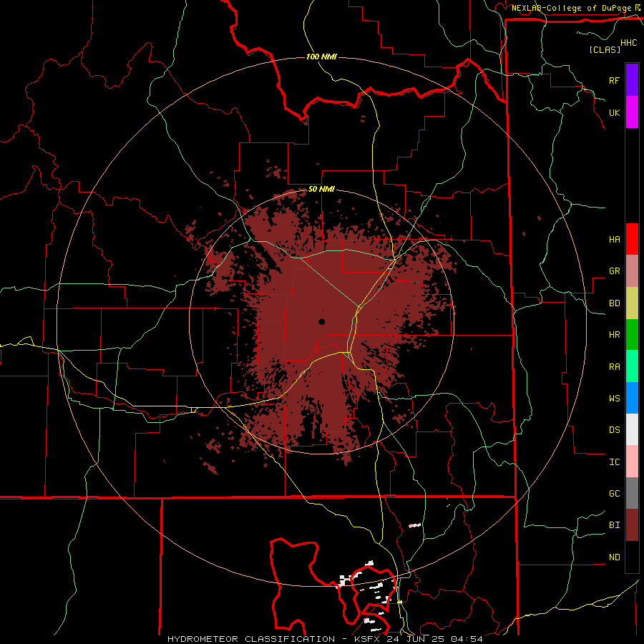Click the IC legend label
The image size is (644, 644).
point(614,462)
